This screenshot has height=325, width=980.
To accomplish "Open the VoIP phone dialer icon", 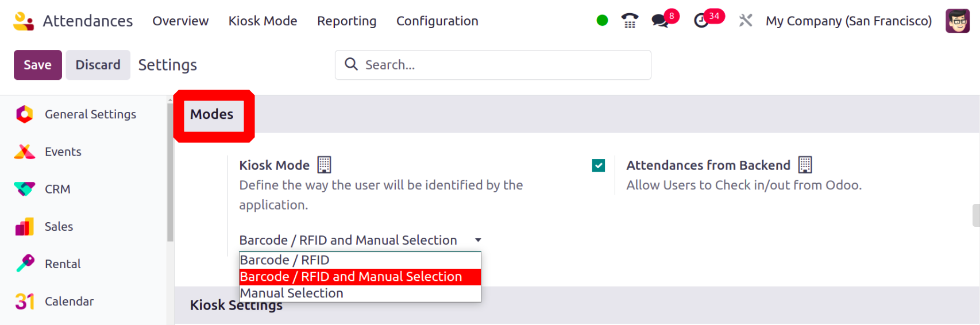I will pyautogui.click(x=630, y=21).
